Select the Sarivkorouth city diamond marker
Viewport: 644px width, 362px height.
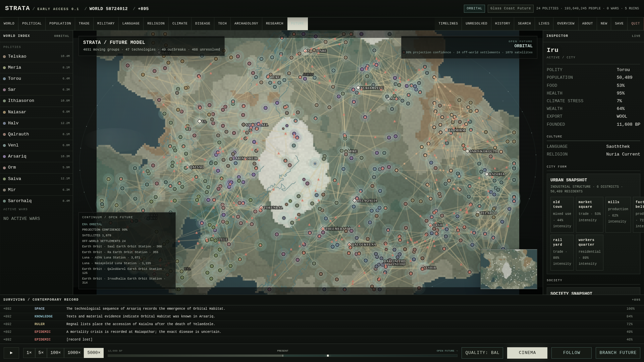[468, 151]
